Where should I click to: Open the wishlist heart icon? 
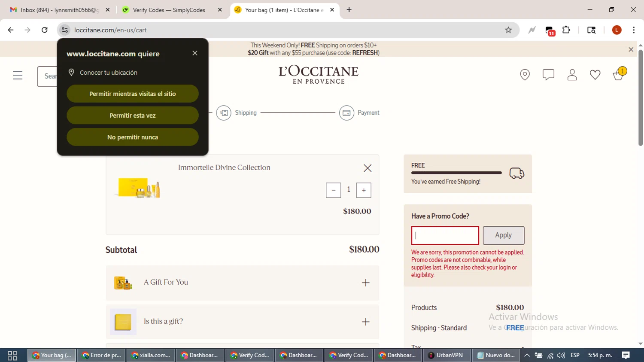tap(595, 75)
